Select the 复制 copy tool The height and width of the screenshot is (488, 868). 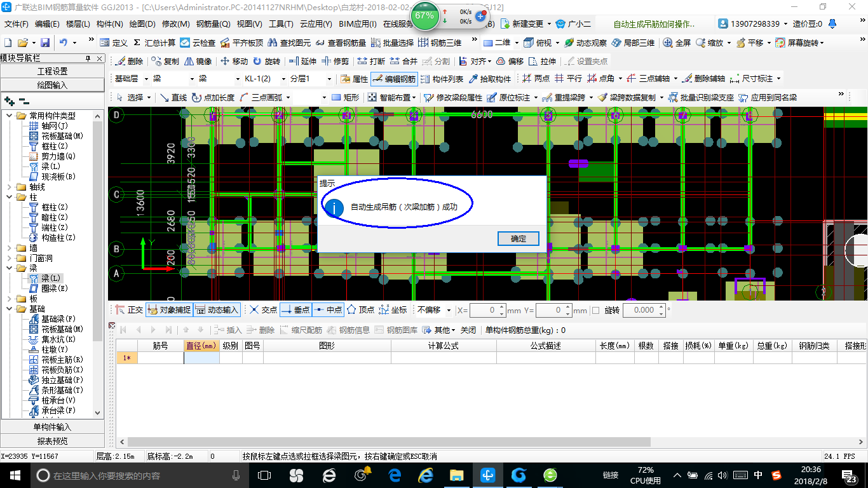(166, 62)
